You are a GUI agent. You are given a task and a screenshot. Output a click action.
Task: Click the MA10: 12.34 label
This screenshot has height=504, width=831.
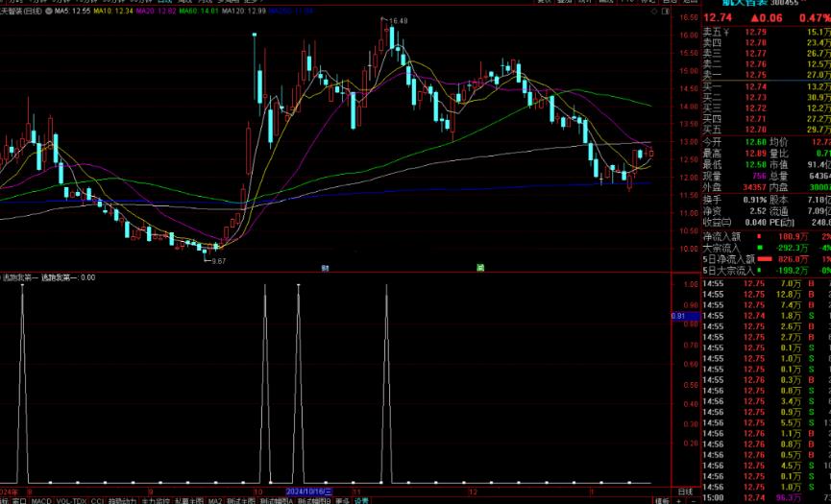pyautogui.click(x=112, y=12)
